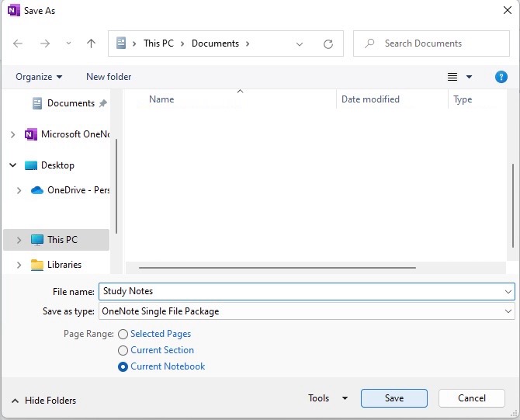
Task: Collapse the Desktop tree node
Action: [x=12, y=165]
